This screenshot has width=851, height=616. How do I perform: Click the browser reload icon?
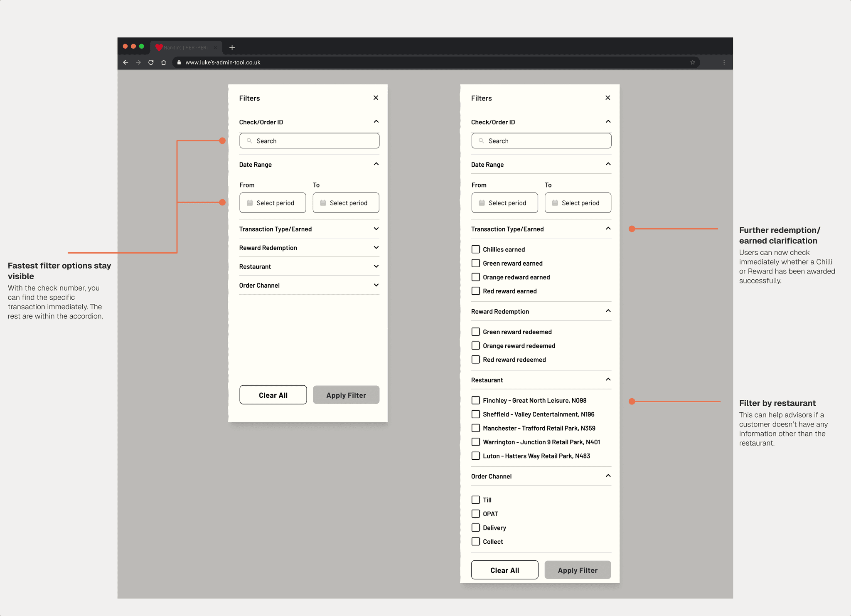(151, 62)
